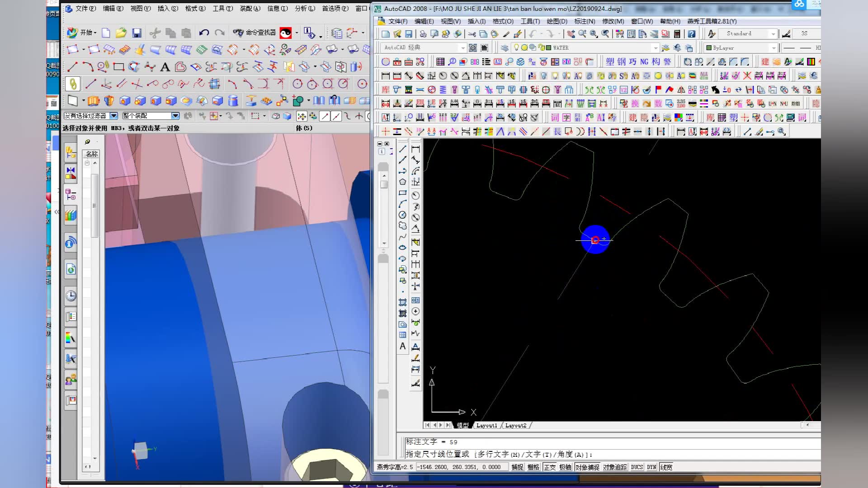This screenshot has width=868, height=488.
Task: Open the 标注(N) menu in AutoCAD
Action: pyautogui.click(x=584, y=21)
